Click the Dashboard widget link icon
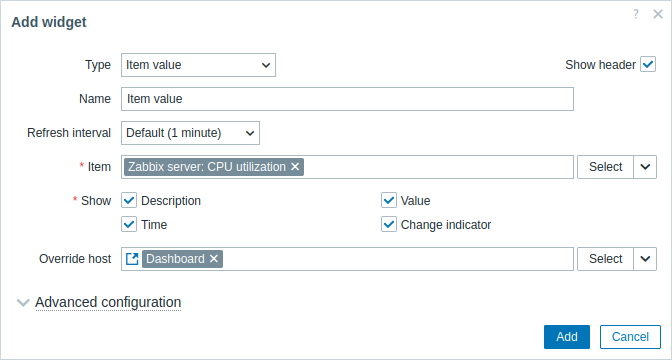 [132, 259]
